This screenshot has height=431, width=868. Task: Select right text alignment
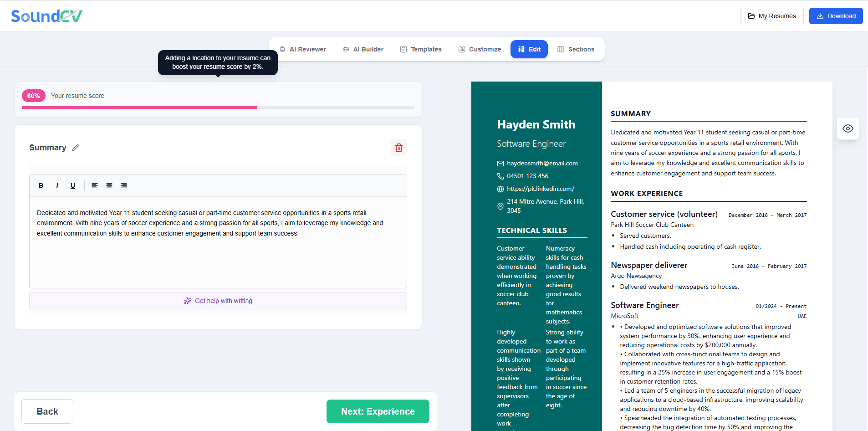124,185
